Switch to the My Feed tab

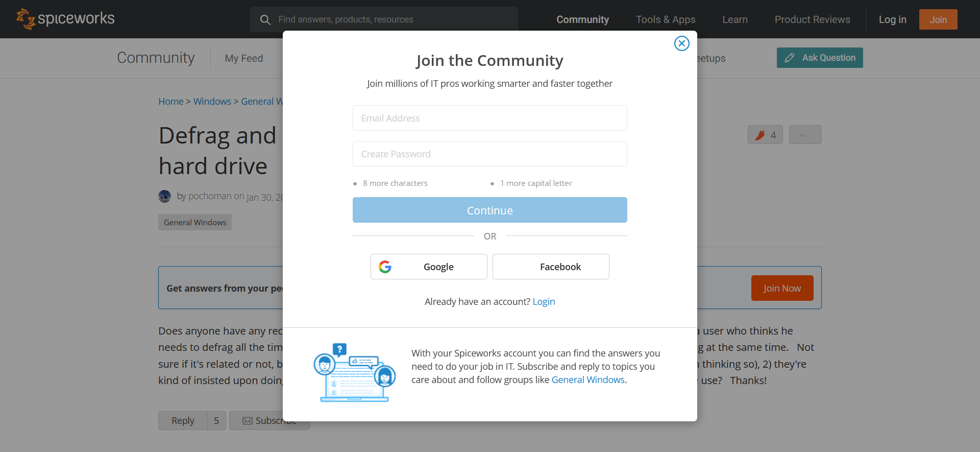coord(244,58)
